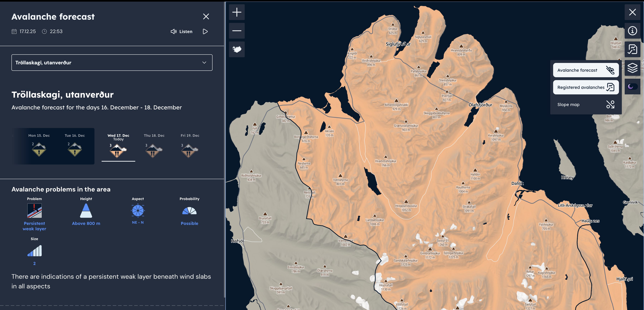Toggle the Registered avalanches layer
The image size is (644, 310).
click(586, 87)
